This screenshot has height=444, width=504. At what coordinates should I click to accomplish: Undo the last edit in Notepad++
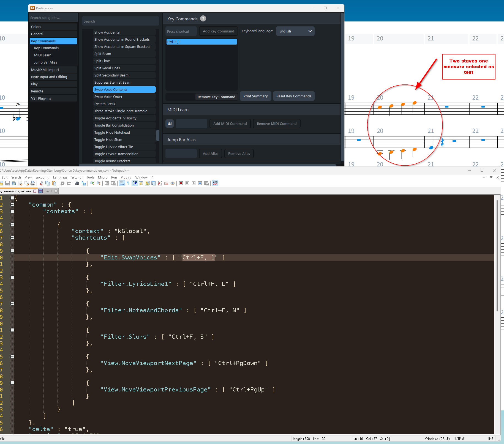pyautogui.click(x=62, y=183)
